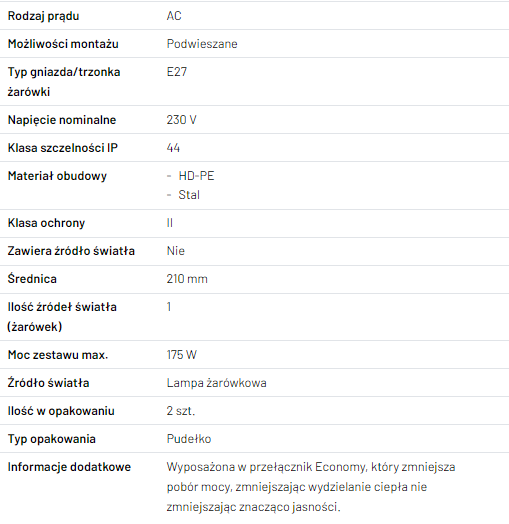Click the 'Klasa ochrony' label

tap(46, 223)
